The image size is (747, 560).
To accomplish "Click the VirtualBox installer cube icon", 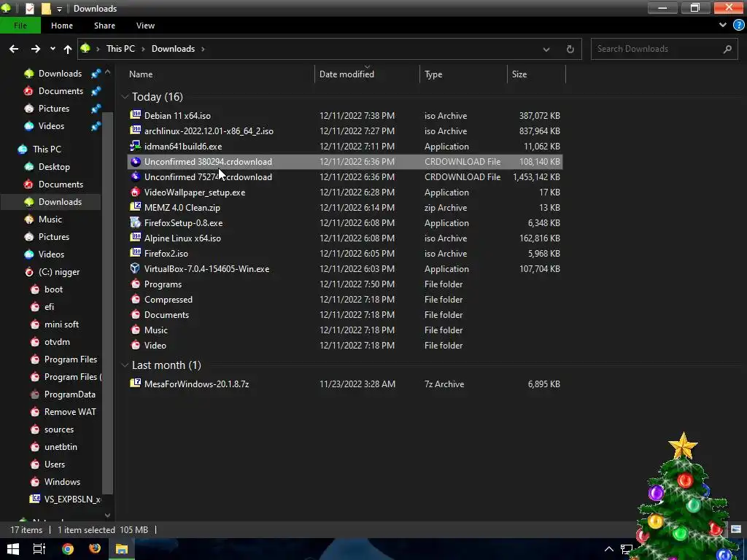I will coord(136,268).
